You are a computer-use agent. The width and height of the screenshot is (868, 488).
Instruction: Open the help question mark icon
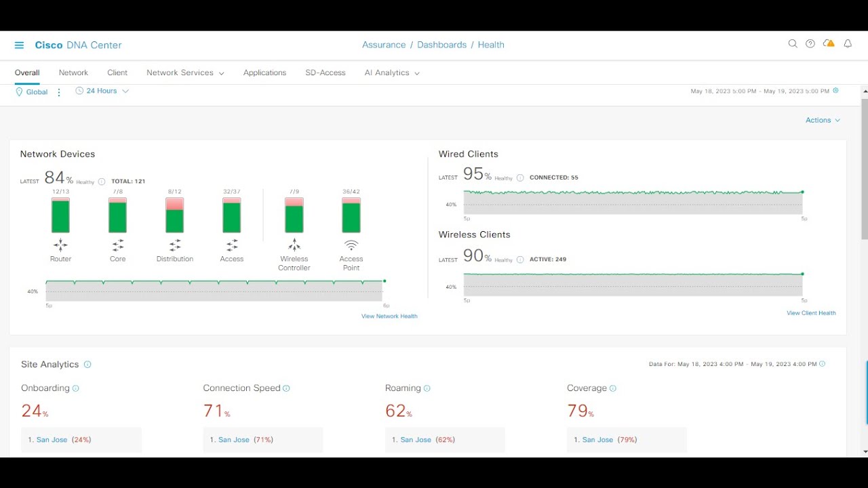tap(810, 44)
